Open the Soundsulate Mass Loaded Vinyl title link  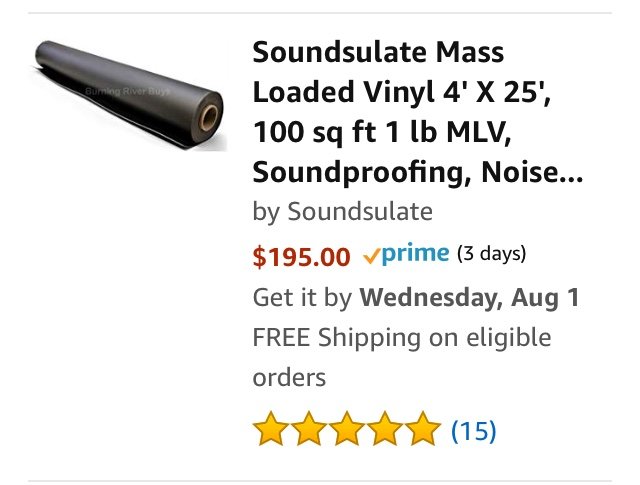pos(418,112)
